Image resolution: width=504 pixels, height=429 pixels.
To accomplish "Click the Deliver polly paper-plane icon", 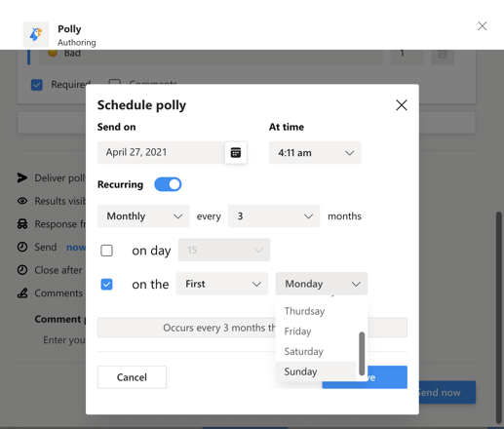I will (x=22, y=177).
